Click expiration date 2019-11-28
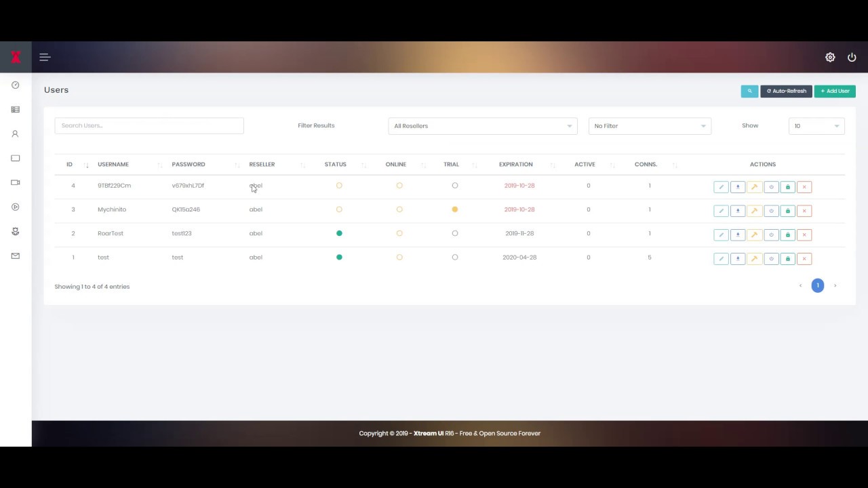The height and width of the screenshot is (488, 868). [519, 233]
